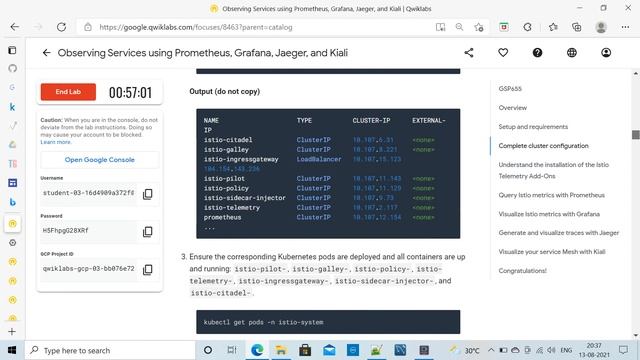Open the Windows Start menu
The width and height of the screenshot is (640, 360).
[x=12, y=350]
